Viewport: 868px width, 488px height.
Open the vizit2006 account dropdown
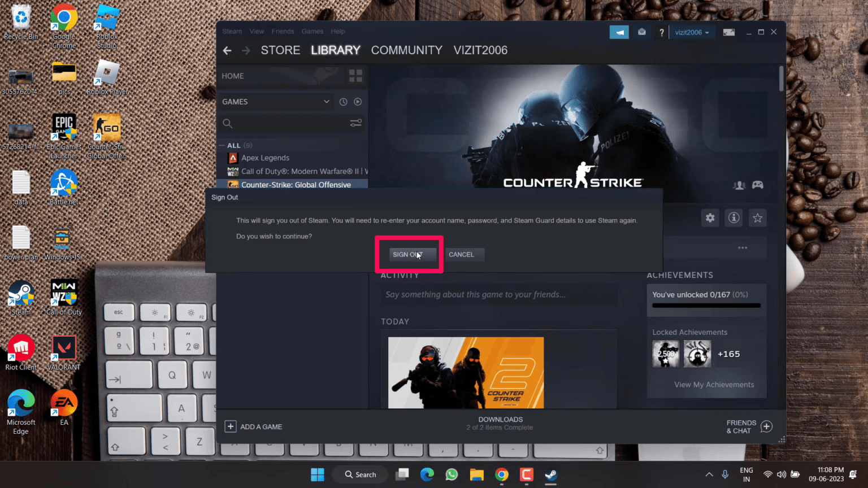(x=692, y=32)
